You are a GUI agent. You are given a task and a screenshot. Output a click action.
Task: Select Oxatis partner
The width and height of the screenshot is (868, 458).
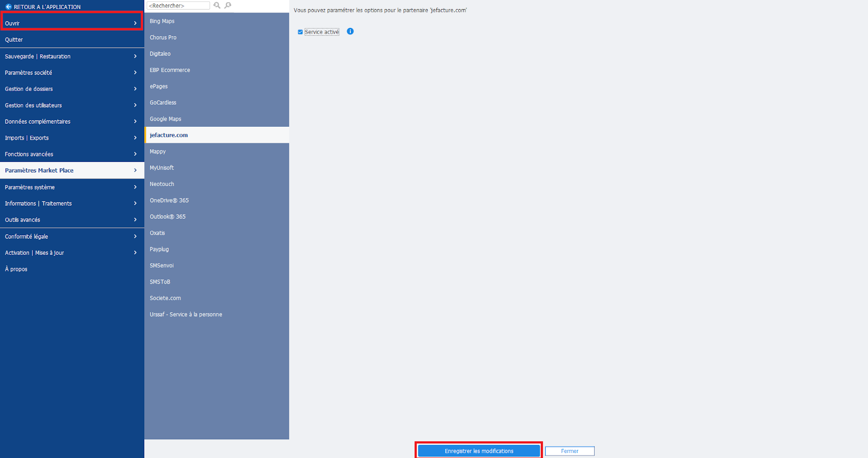click(x=217, y=233)
